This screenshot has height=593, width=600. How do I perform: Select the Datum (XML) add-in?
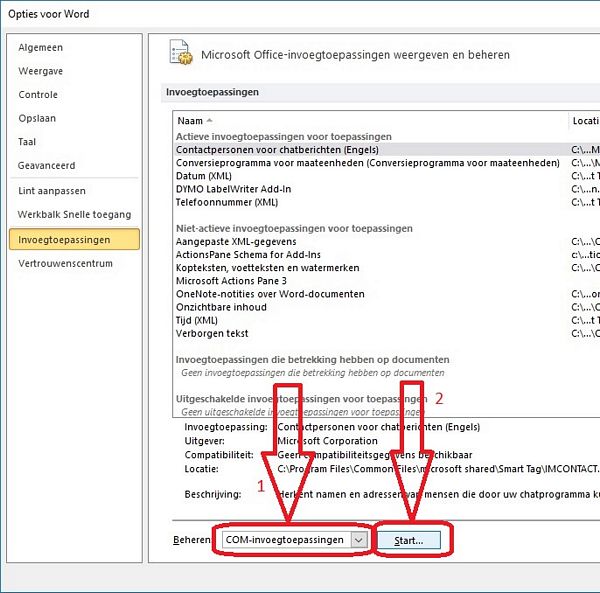[386, 176]
